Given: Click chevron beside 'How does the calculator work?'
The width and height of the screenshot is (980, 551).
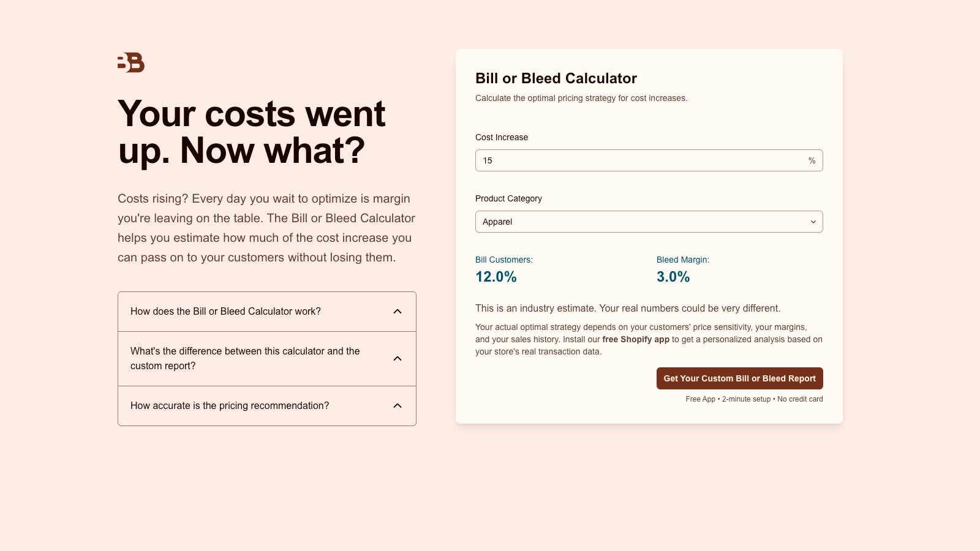Looking at the screenshot, I should 398,312.
